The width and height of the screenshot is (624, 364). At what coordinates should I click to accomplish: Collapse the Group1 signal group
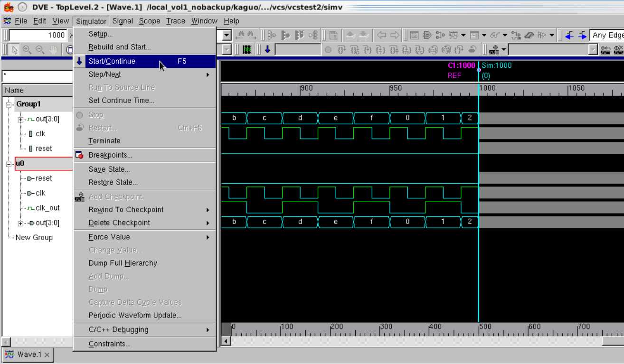(8, 104)
